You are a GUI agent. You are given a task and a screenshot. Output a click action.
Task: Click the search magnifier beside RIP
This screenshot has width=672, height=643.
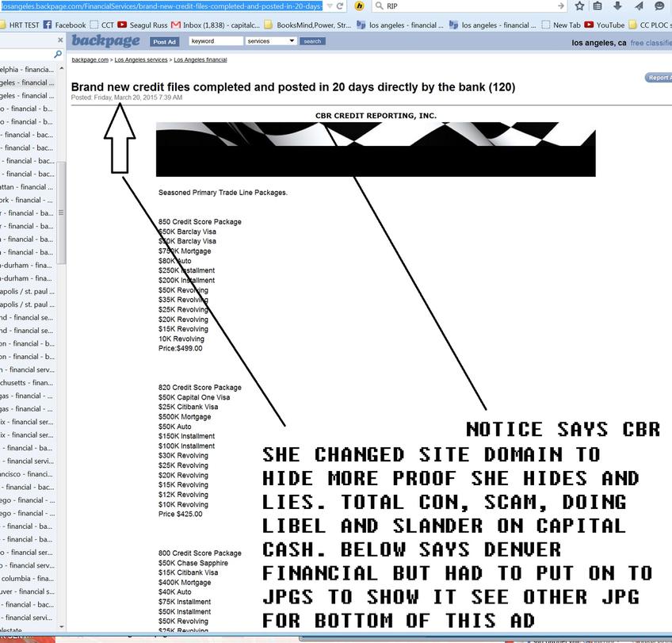click(379, 6)
